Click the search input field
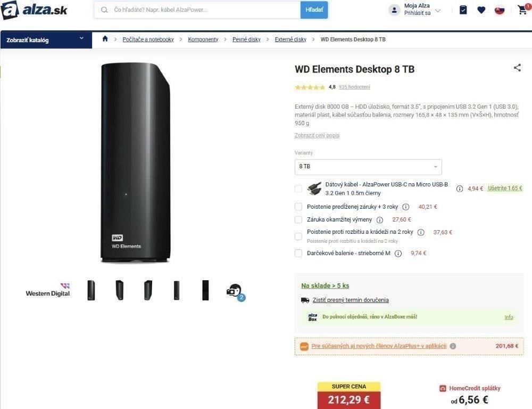The height and width of the screenshot is (409, 532). (197, 10)
